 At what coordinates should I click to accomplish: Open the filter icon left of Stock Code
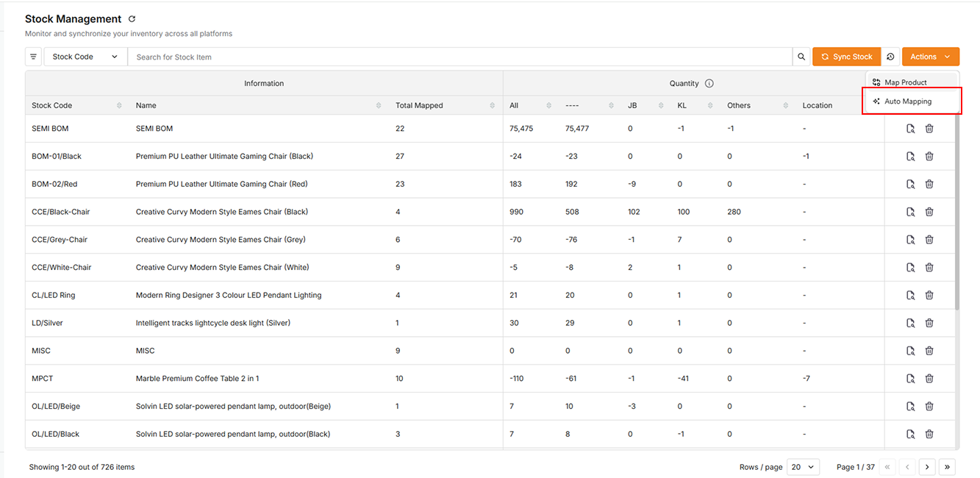(x=33, y=57)
